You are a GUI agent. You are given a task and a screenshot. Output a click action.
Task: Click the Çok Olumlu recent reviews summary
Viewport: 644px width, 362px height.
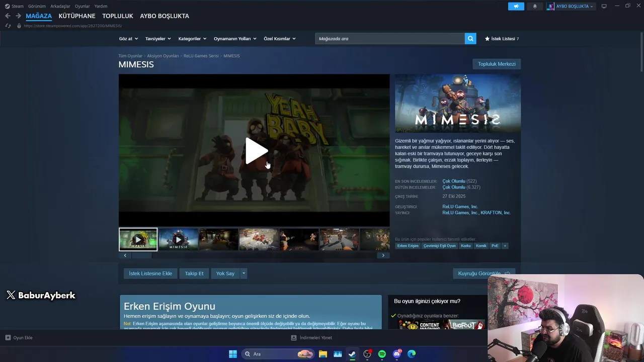pos(454,181)
